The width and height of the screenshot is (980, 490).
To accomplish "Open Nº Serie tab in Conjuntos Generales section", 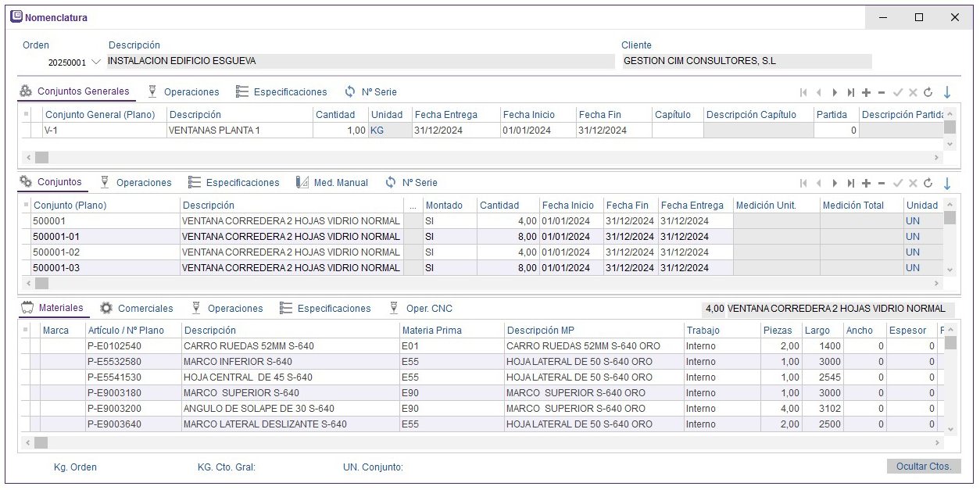I will click(x=370, y=92).
